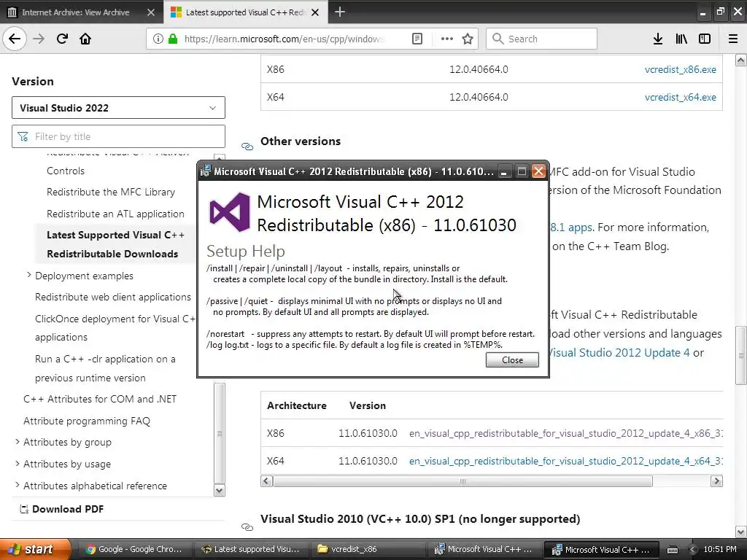Open Latest supported Visu... taskbar item
Image resolution: width=747 pixels, height=560 pixels.
click(x=251, y=549)
